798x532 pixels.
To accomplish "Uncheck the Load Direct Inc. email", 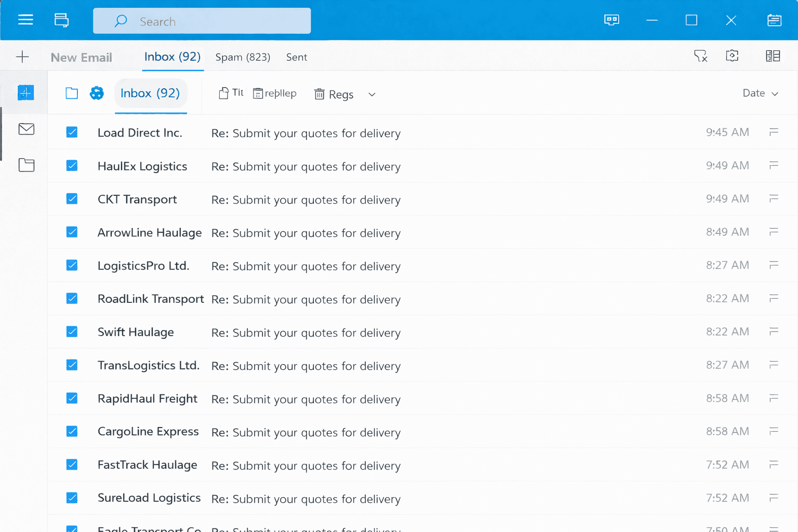I will click(72, 132).
